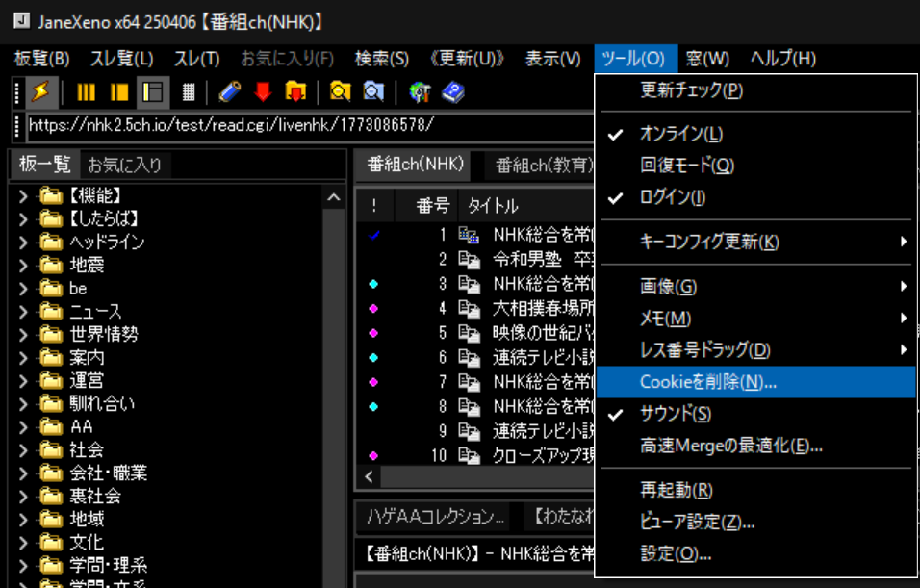Click the red down arrow icon
920x588 pixels.
pos(263,91)
